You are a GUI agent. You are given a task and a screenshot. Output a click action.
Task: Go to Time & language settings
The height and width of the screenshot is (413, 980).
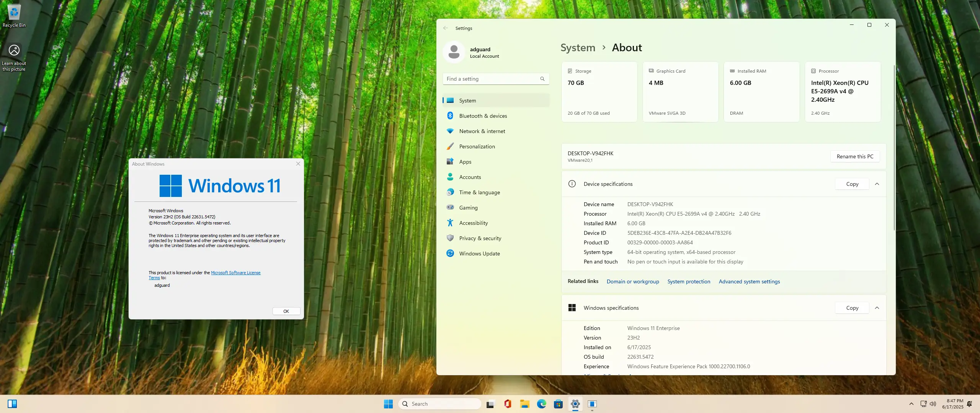[x=479, y=192]
